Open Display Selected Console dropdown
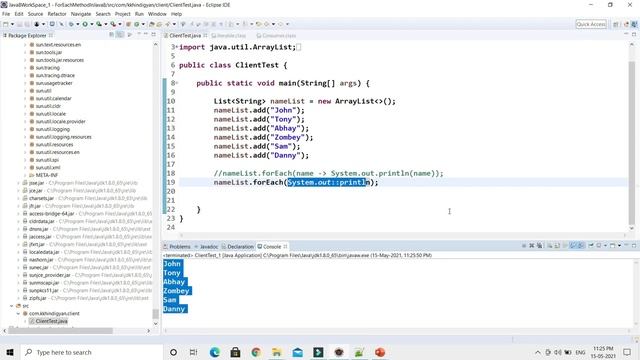Viewport: 640px width, 360px height. [x=605, y=245]
